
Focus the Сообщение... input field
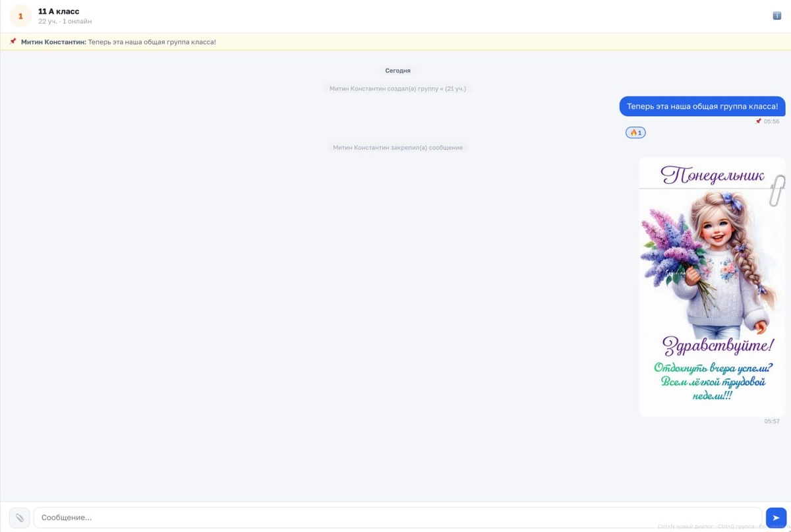point(398,517)
